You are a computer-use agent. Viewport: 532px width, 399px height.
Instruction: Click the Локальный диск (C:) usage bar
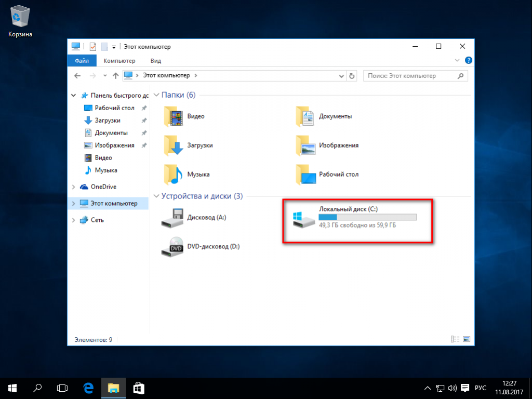(x=367, y=217)
